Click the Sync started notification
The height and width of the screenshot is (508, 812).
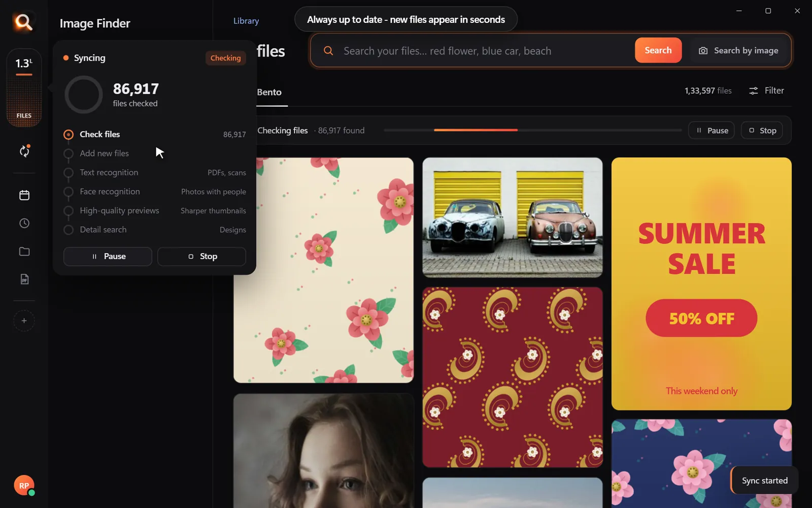(764, 481)
